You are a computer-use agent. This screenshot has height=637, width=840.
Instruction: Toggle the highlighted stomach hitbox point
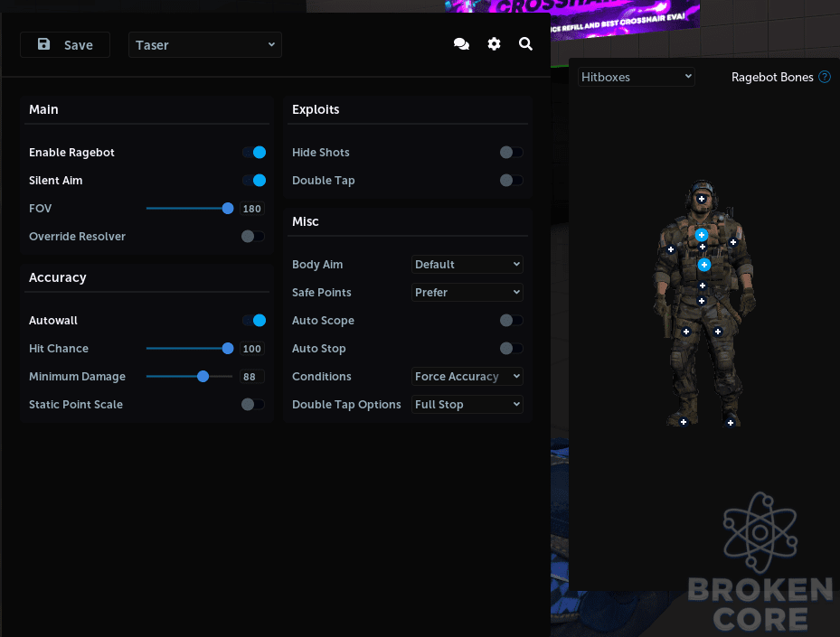coord(704,265)
